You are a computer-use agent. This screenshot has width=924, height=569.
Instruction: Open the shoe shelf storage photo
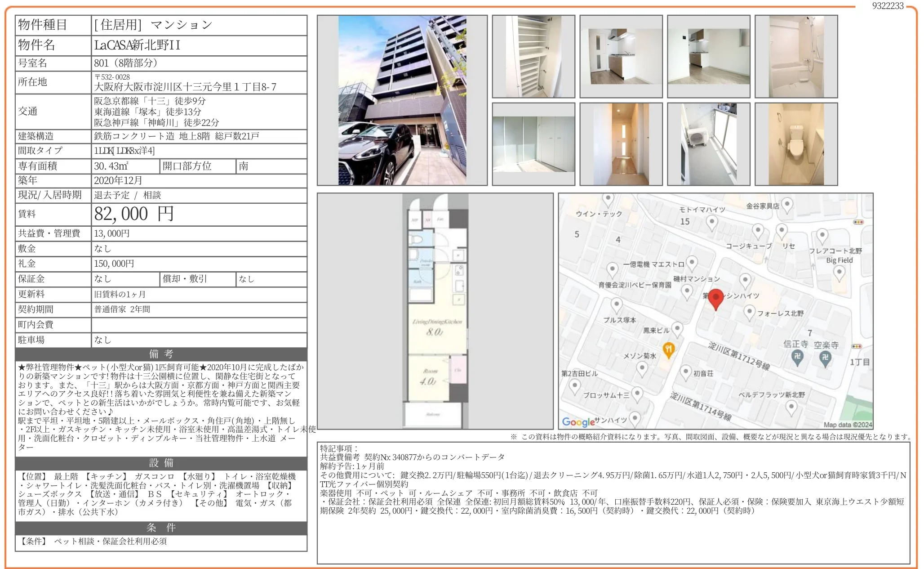click(x=533, y=56)
